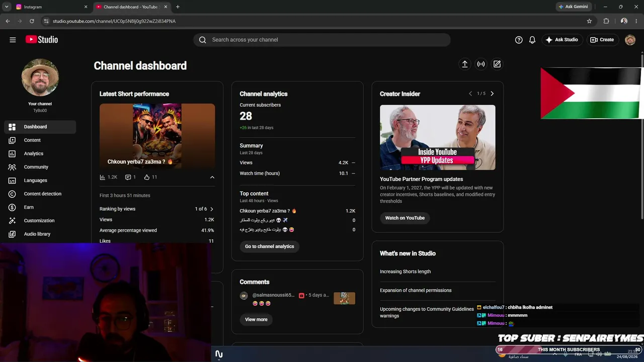Close the Channel dashboard tab
The image size is (644, 362).
point(166,7)
